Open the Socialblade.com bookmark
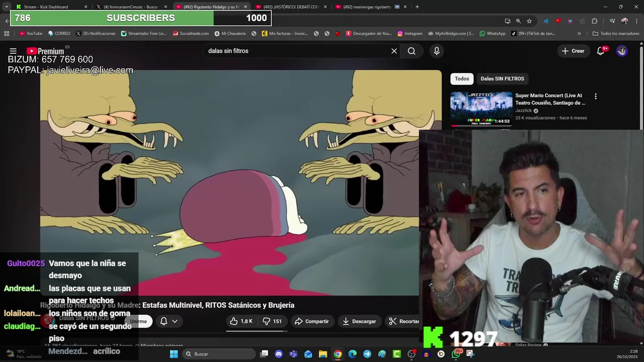 tap(191, 34)
